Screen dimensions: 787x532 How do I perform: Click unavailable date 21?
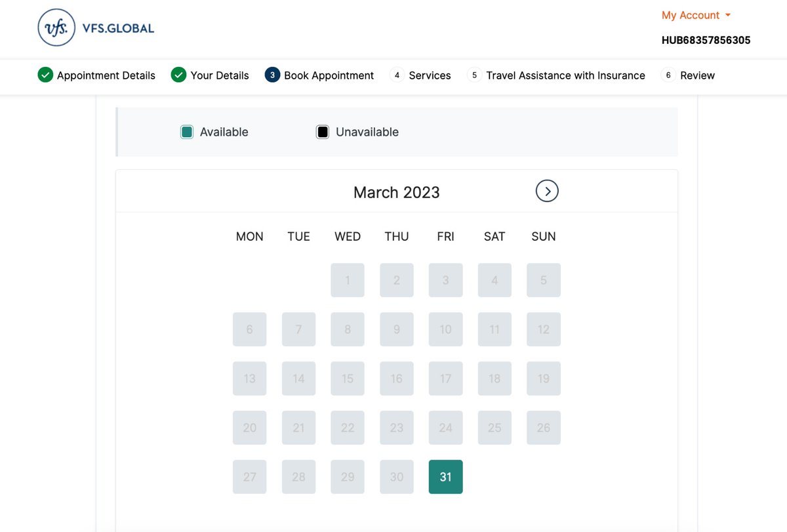(298, 428)
